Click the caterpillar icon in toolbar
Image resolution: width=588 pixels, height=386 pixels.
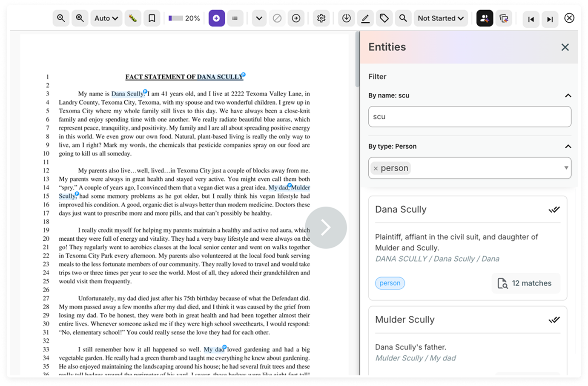coord(133,18)
